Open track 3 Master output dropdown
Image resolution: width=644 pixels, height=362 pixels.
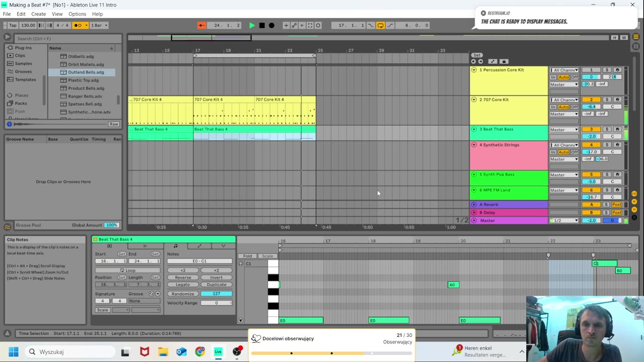tap(564, 130)
